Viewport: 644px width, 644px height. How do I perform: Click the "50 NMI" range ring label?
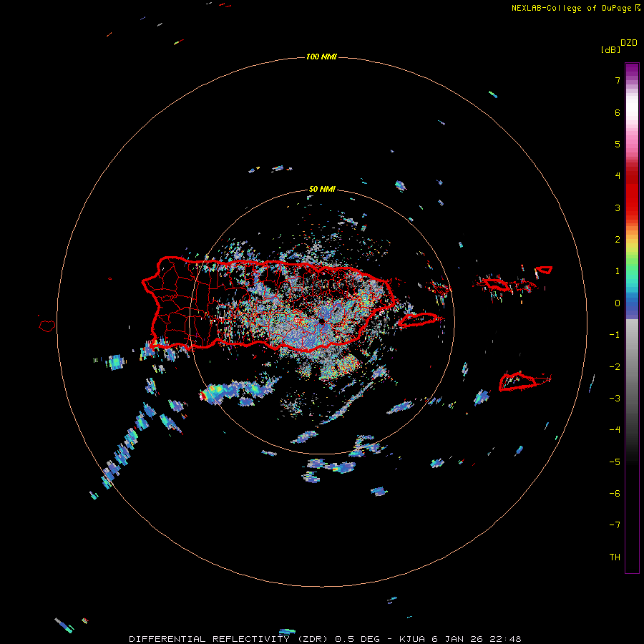(321, 189)
